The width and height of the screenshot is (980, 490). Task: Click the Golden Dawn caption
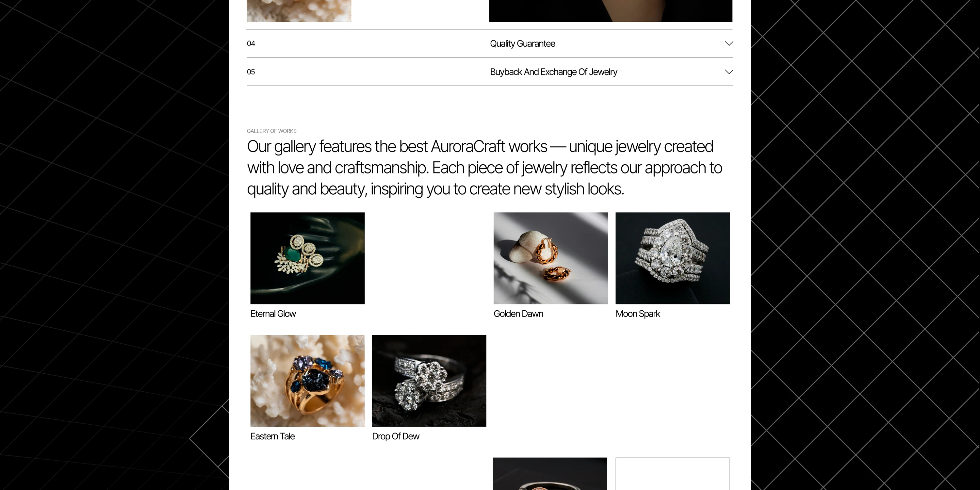tap(518, 314)
